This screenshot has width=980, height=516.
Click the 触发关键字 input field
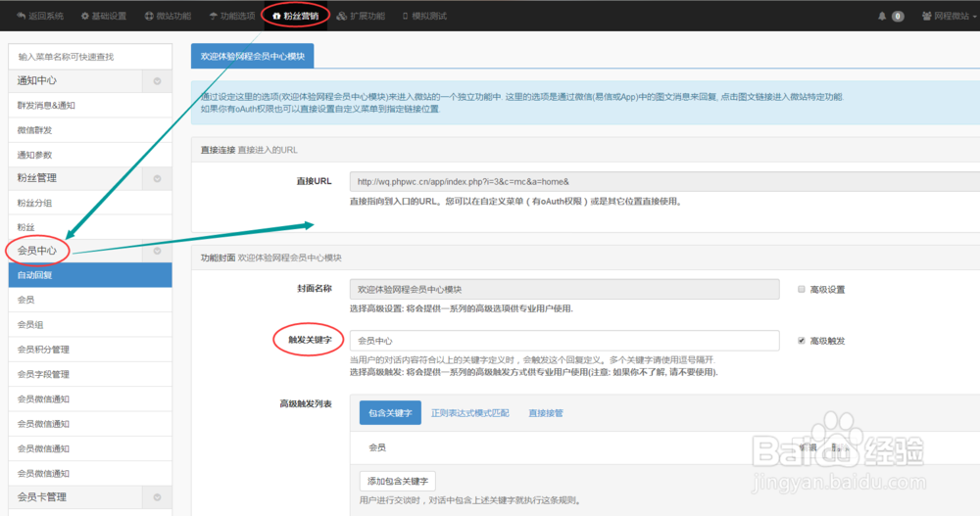[x=564, y=341]
